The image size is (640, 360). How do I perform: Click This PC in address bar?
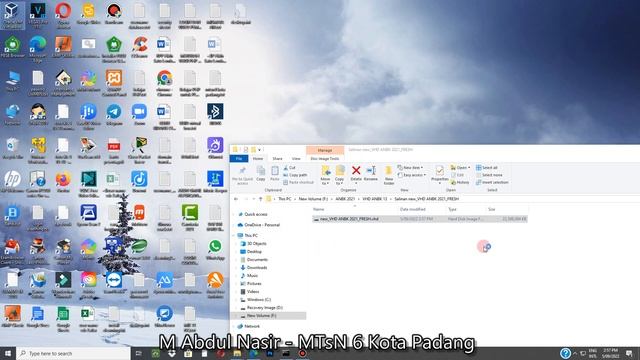tap(284, 199)
